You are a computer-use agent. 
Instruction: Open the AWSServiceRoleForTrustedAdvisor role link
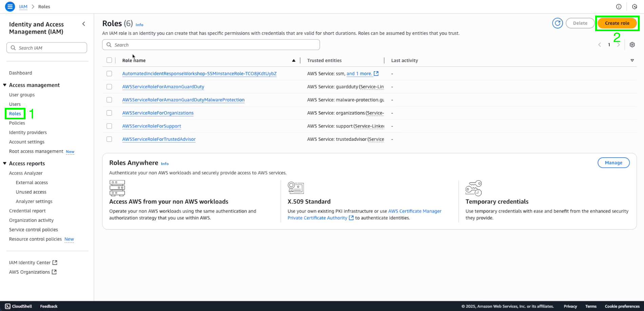pos(159,139)
